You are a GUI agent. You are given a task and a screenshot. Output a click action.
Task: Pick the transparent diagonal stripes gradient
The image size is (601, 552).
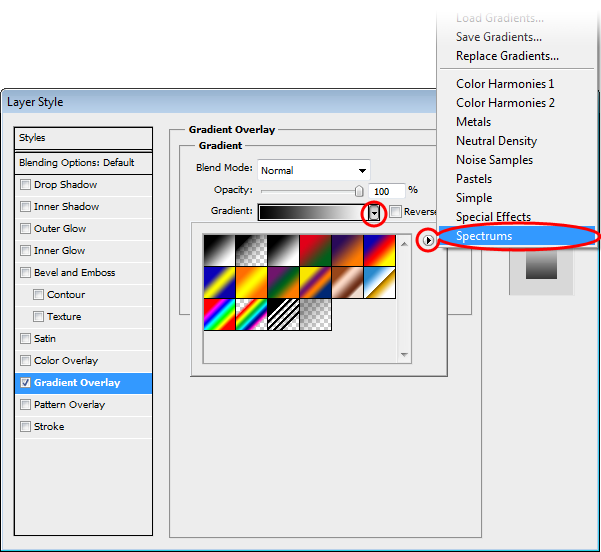pos(283,314)
